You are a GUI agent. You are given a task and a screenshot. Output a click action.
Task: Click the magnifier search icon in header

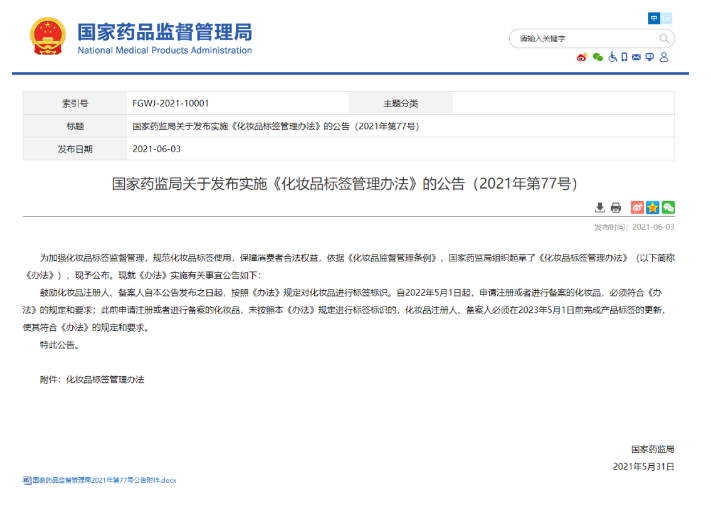coord(665,39)
